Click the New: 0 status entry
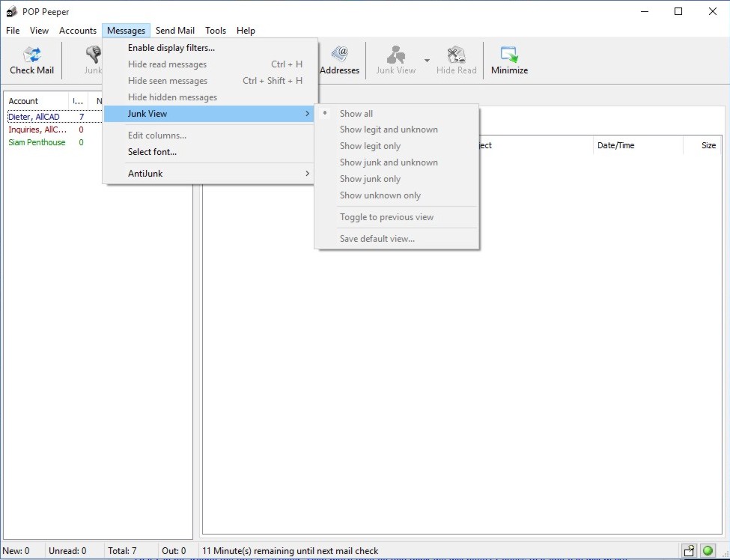730x560 pixels. tap(16, 551)
